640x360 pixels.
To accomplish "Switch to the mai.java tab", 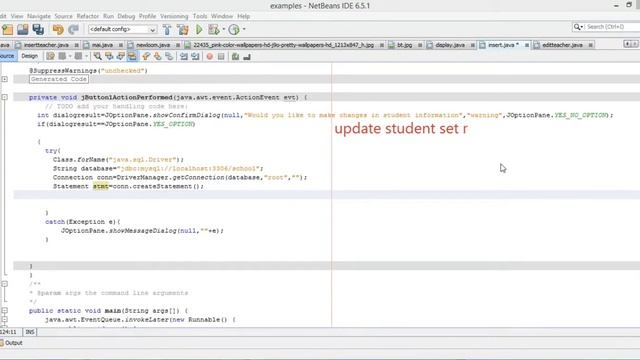I will tap(102, 45).
